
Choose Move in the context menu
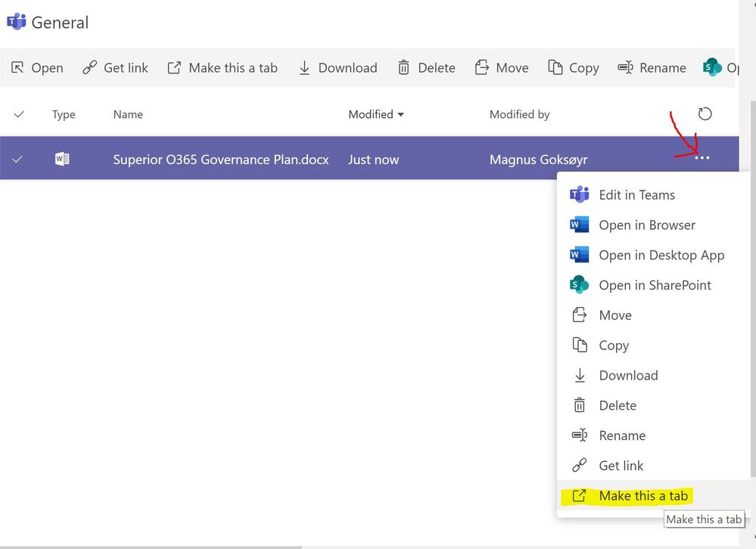point(653,315)
